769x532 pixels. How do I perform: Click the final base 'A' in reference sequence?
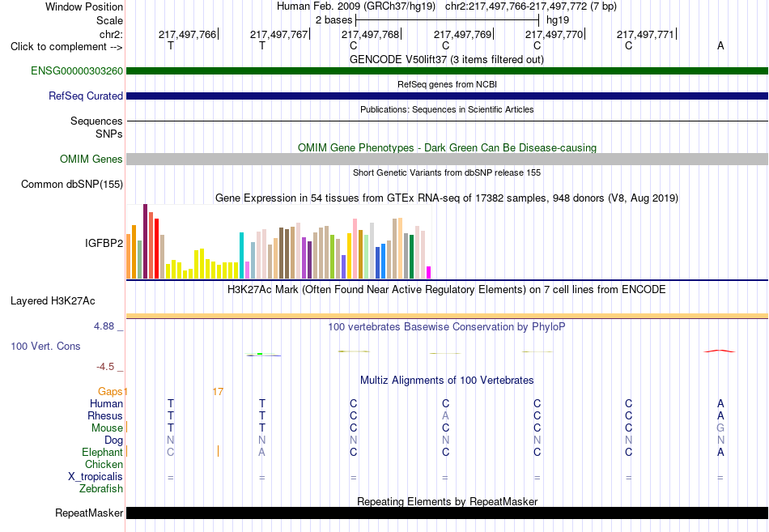pyautogui.click(x=720, y=46)
